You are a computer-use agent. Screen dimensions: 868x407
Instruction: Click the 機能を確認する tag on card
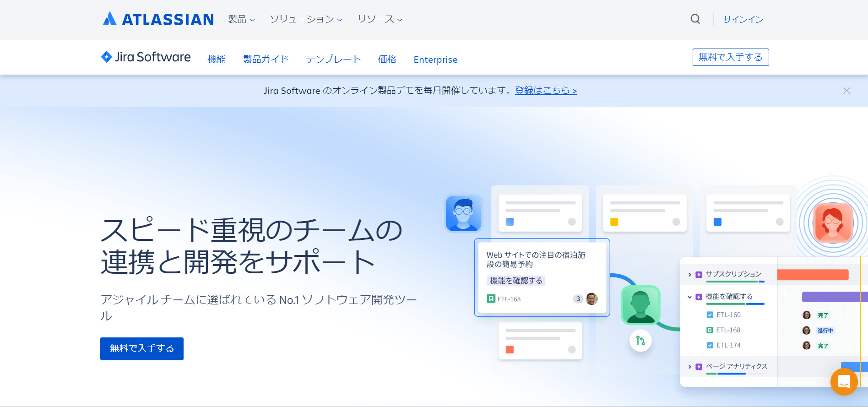pos(516,281)
